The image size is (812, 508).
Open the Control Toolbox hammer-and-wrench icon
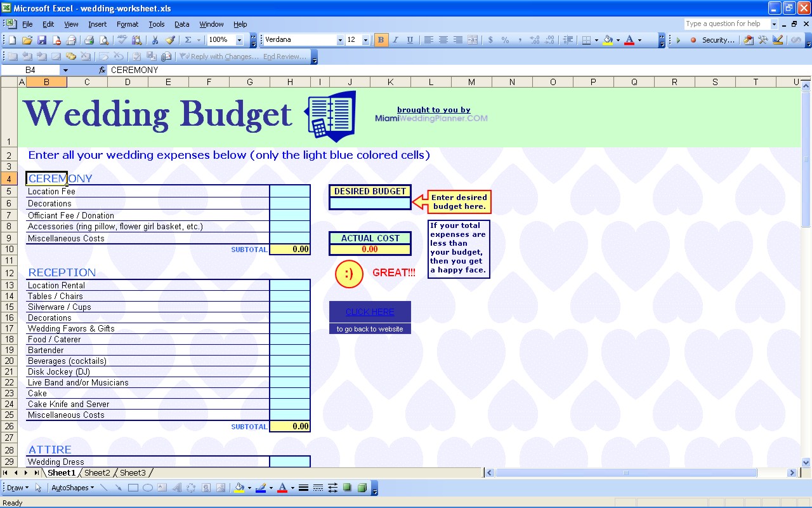[x=763, y=40]
